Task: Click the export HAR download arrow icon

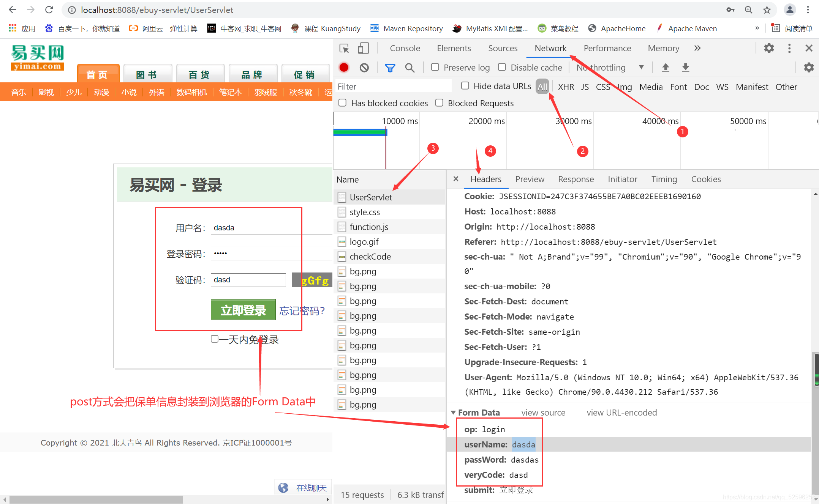Action: 685,68
